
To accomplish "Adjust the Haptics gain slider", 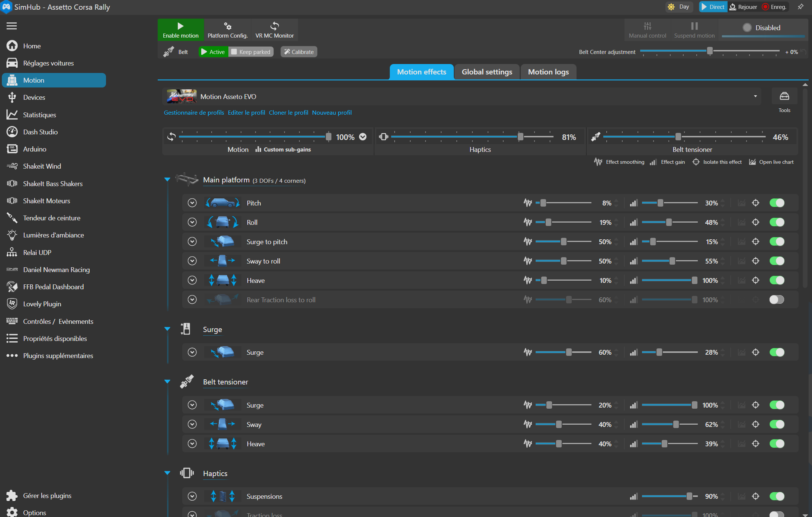I will [x=520, y=137].
